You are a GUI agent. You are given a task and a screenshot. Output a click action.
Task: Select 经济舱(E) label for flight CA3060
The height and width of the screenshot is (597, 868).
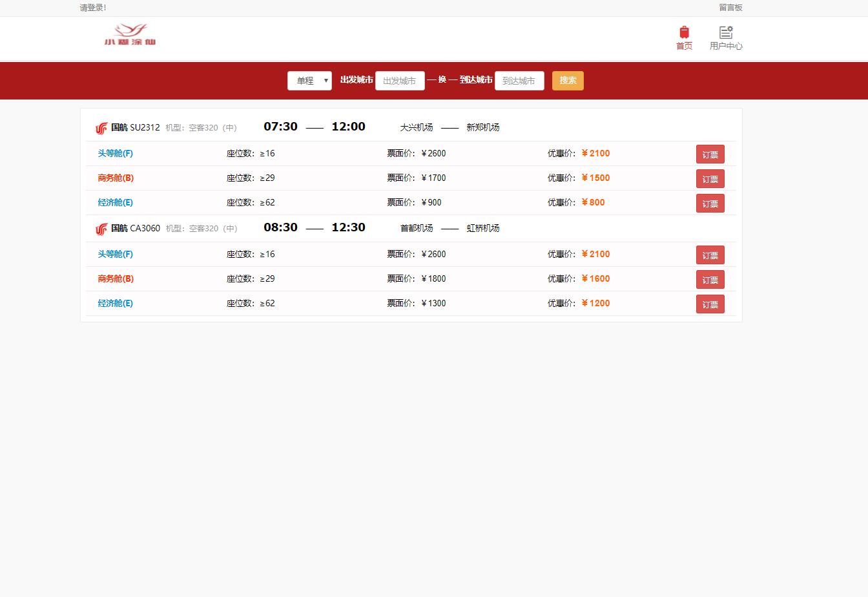(x=115, y=304)
